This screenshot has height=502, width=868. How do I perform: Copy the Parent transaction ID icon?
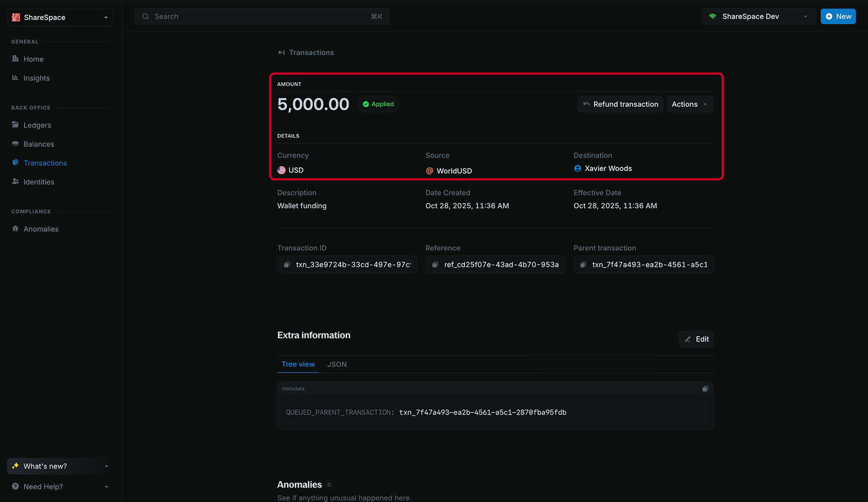point(583,265)
